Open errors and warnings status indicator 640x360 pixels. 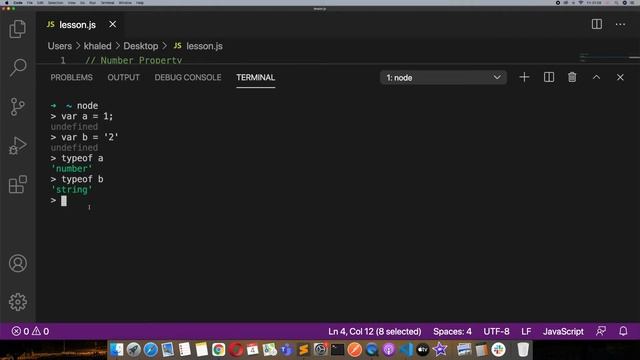tap(30, 331)
